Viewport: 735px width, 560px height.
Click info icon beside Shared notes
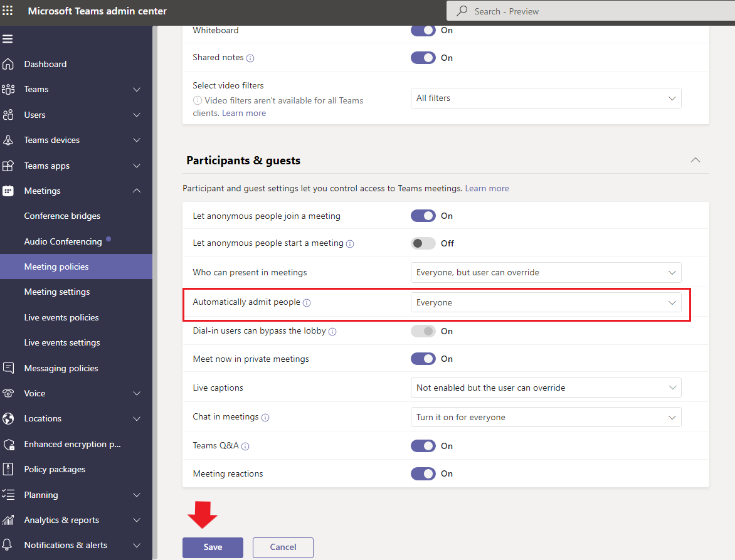coord(250,58)
